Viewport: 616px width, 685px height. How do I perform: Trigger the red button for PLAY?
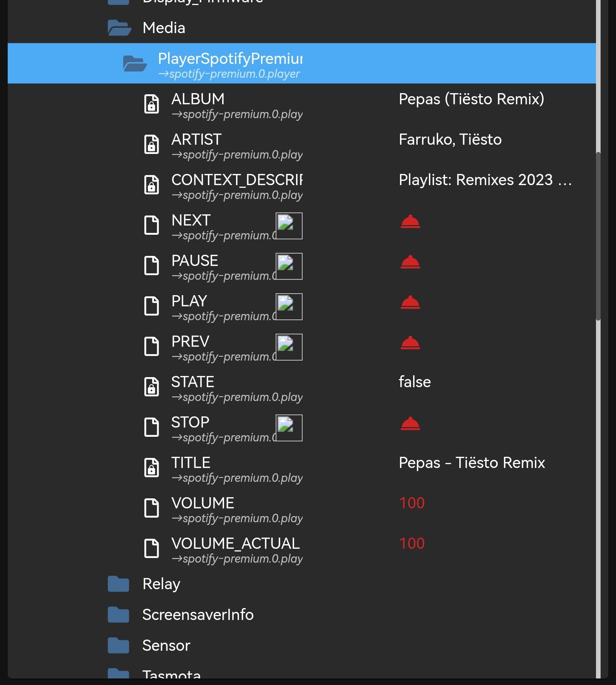[x=410, y=302]
